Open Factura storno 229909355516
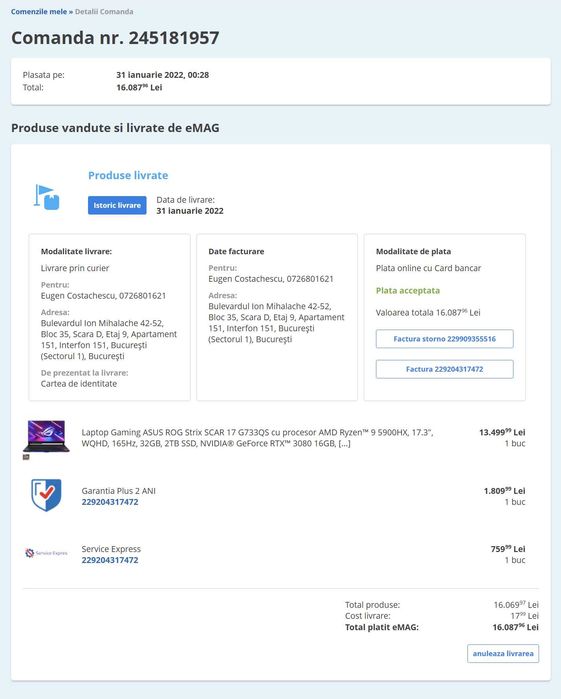The height and width of the screenshot is (699, 561). [x=444, y=339]
